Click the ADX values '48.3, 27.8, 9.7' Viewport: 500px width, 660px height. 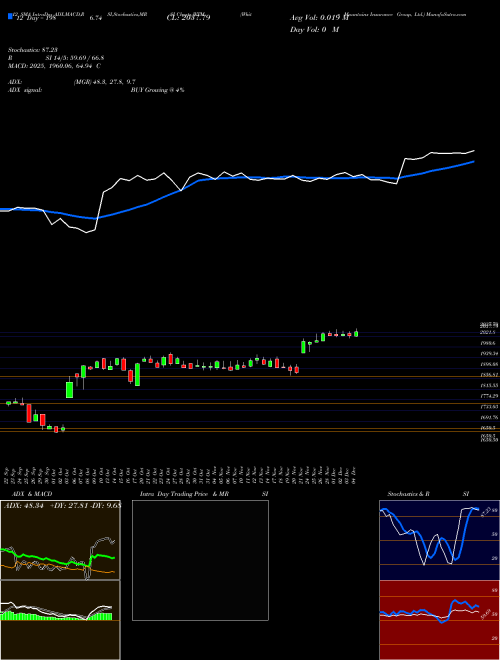112,82
